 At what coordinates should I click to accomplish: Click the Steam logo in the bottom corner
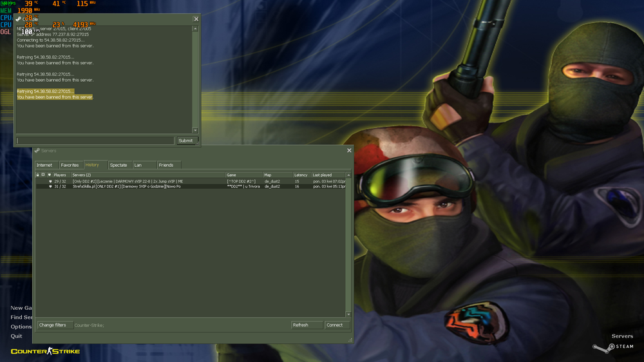pyautogui.click(x=613, y=347)
